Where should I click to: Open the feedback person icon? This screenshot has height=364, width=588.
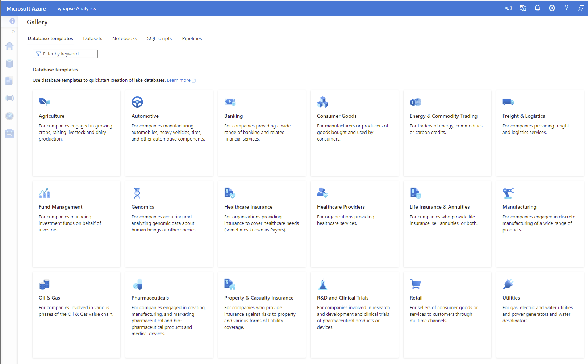pyautogui.click(x=581, y=8)
